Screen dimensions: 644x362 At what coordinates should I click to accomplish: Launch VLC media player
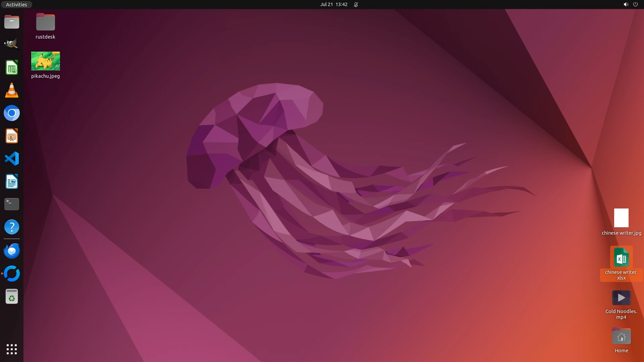pos(12,90)
